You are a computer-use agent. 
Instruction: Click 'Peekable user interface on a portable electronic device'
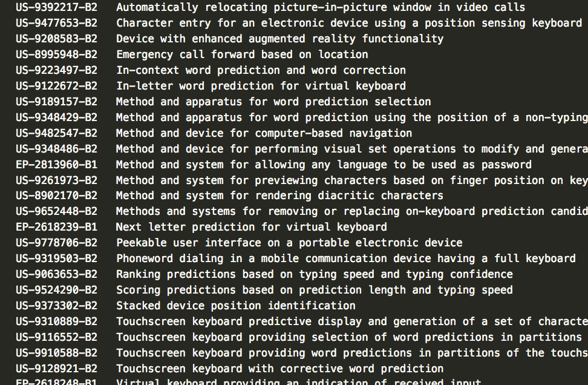coord(289,243)
